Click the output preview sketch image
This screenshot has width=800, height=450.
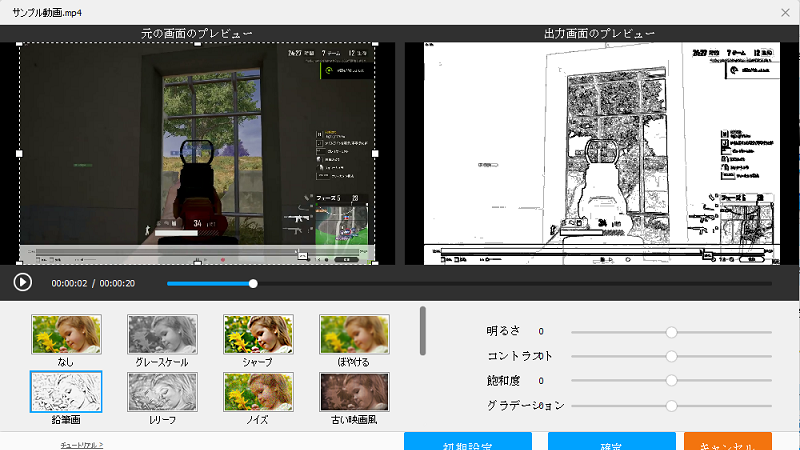(602, 153)
